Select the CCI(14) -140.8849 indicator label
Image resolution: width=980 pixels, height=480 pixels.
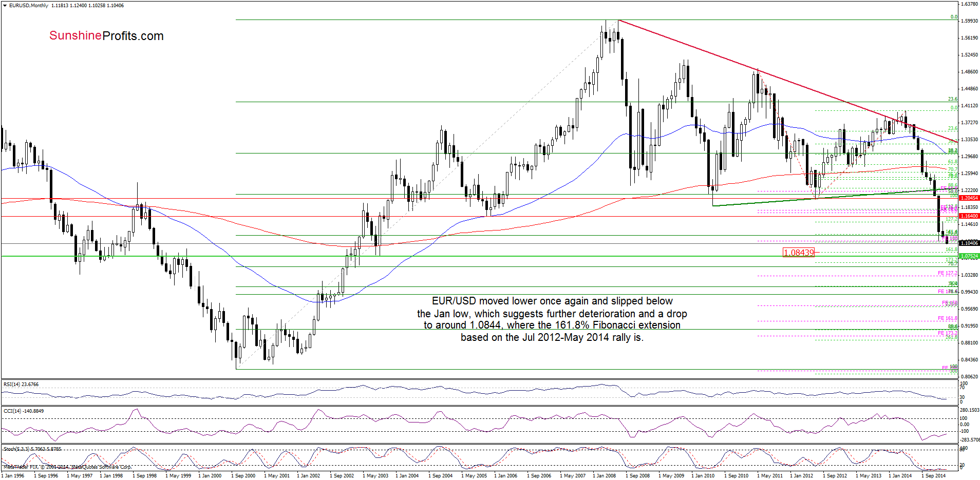[24, 411]
